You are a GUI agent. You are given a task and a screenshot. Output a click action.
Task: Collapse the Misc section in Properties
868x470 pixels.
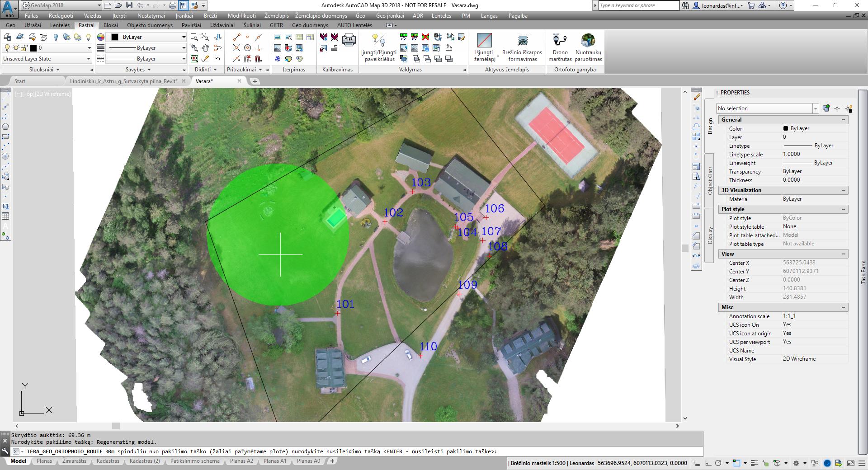844,307
